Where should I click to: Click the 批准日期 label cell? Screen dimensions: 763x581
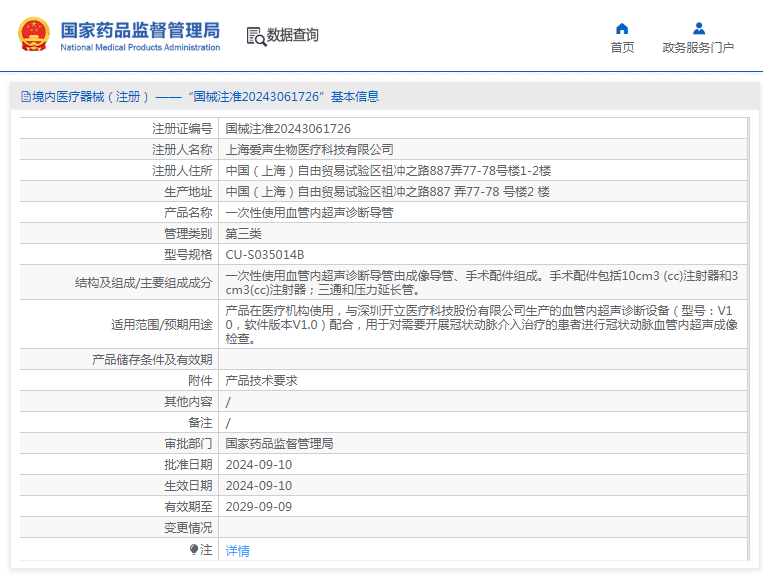pyautogui.click(x=119, y=464)
